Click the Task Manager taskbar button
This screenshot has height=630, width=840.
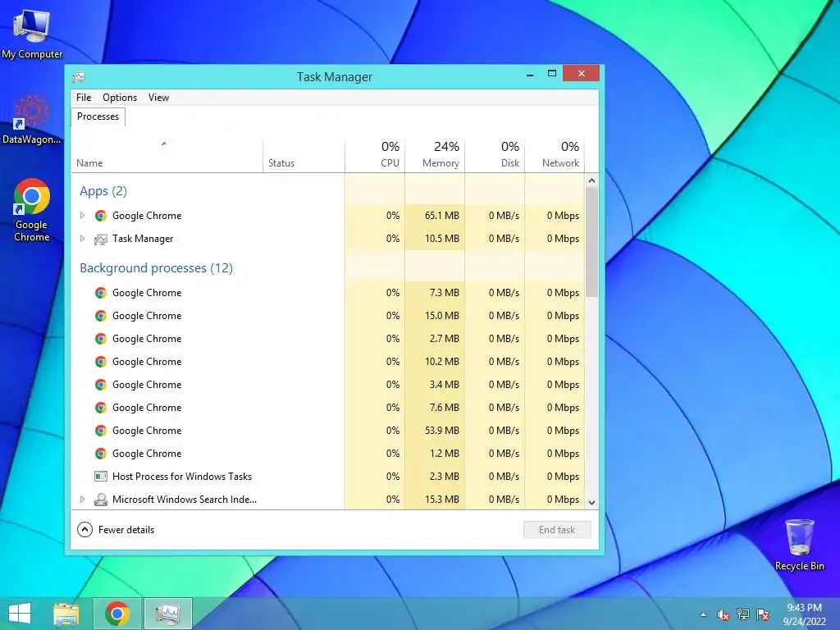tap(168, 614)
